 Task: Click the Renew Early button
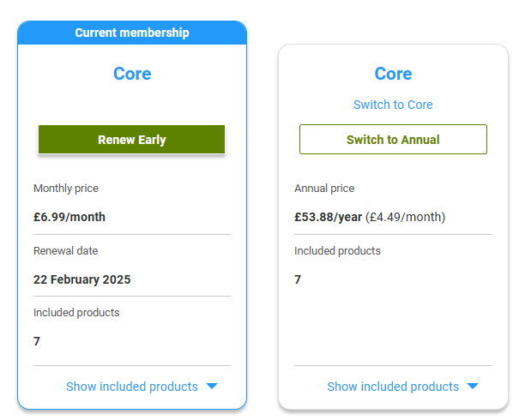click(x=132, y=140)
